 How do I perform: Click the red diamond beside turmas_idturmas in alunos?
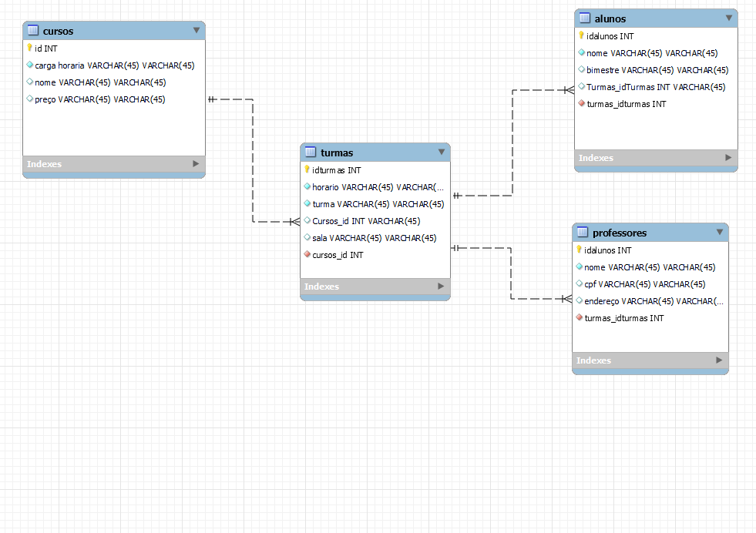point(580,104)
